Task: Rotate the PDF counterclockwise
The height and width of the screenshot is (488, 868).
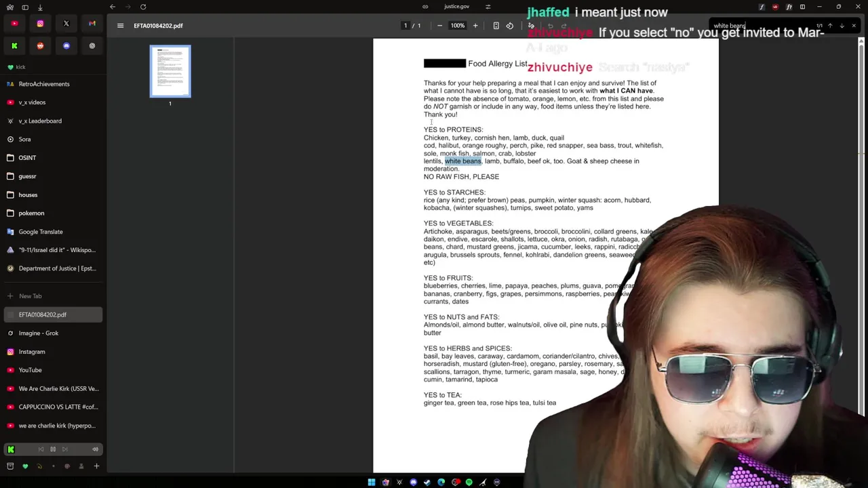Action: click(510, 26)
